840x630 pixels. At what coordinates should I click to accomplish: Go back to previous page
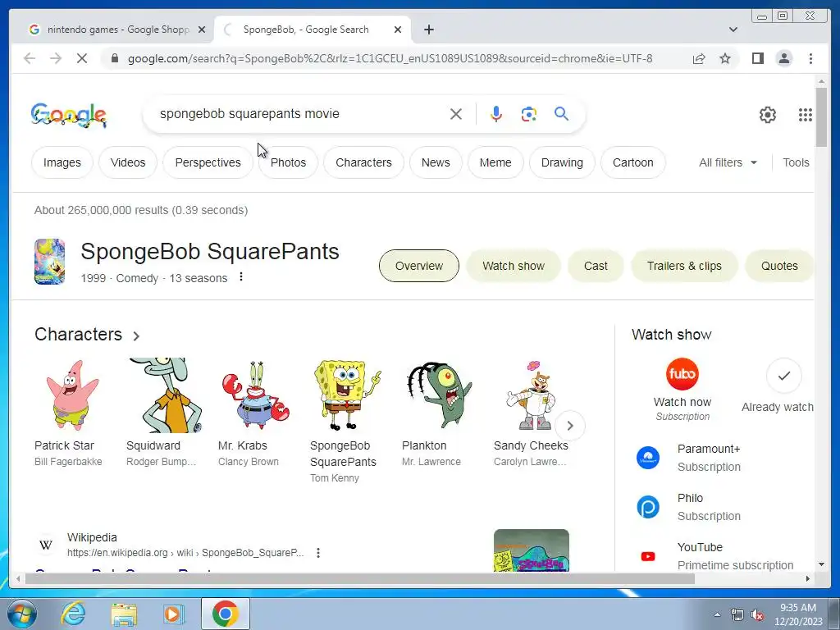point(30,58)
